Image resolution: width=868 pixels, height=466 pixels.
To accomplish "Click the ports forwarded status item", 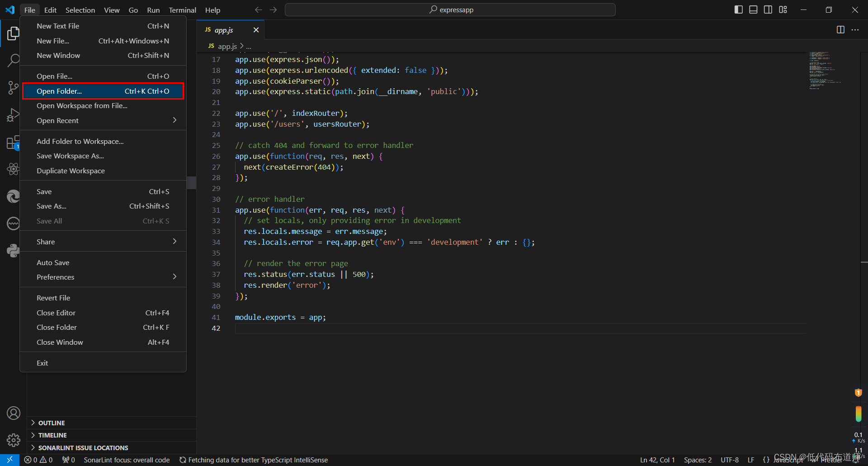I will click(69, 460).
